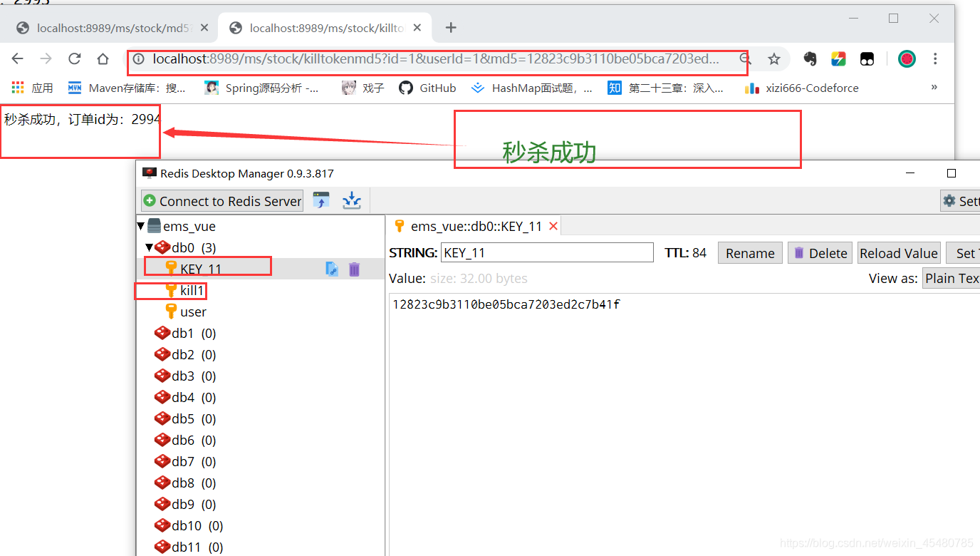
Task: Click the zoom magnifier in address bar
Action: coord(745,59)
